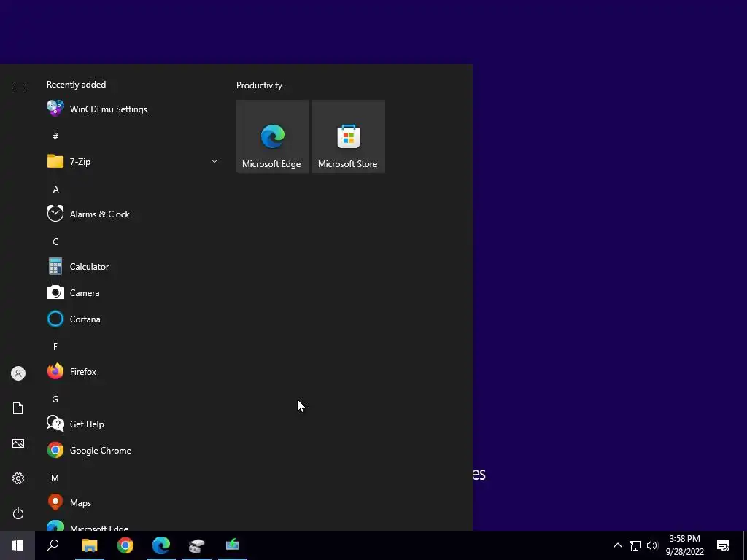Click the Show desktop strip
Screen dimensions: 747x560
[745, 545]
